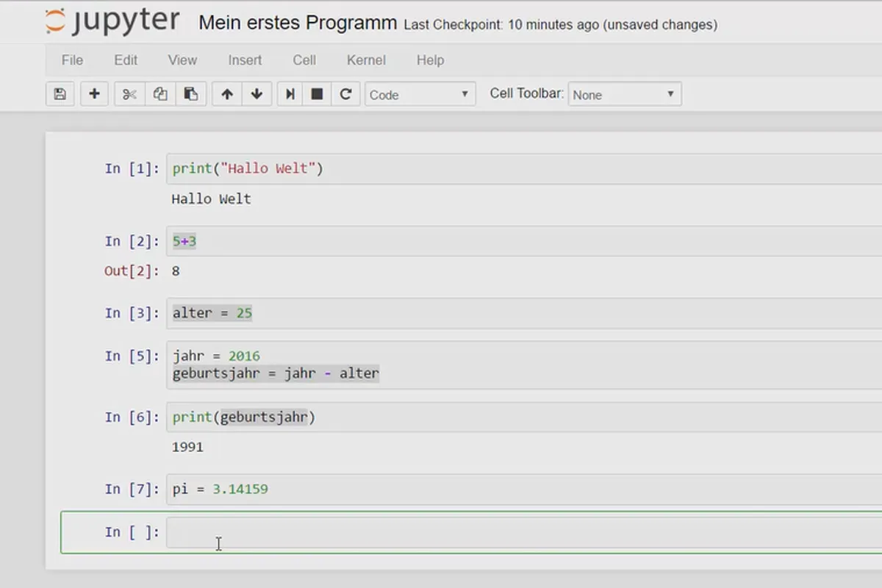Click the In [5]: prompt
Viewport: 882px width, 588px height.
(x=132, y=356)
